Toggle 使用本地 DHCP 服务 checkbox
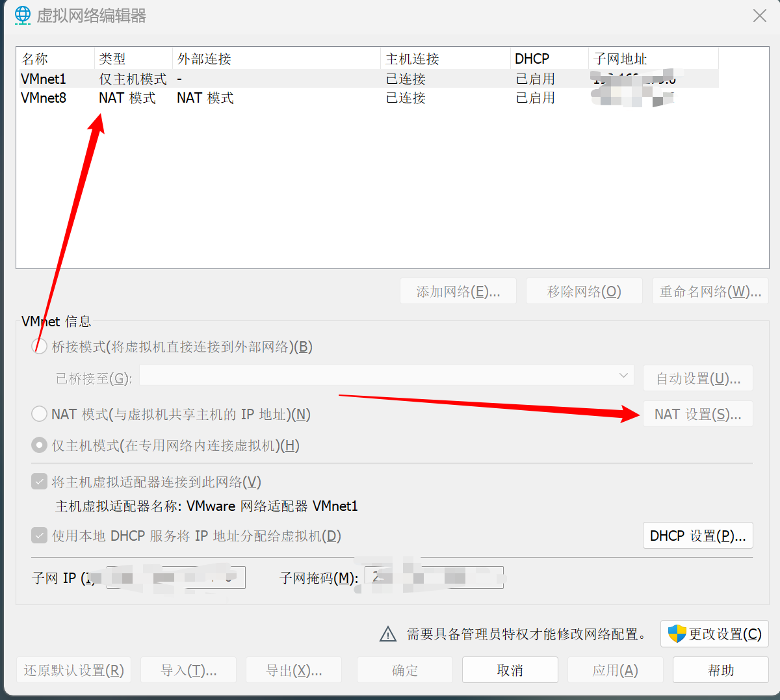Viewport: 780px width, 700px height. pos(40,536)
